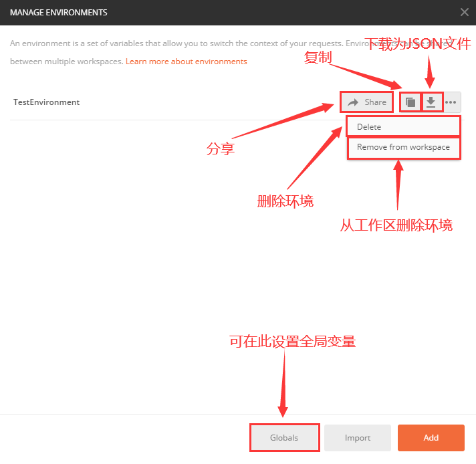Image resolution: width=476 pixels, height=464 pixels.
Task: Click the orange Add button
Action: pyautogui.click(x=431, y=437)
